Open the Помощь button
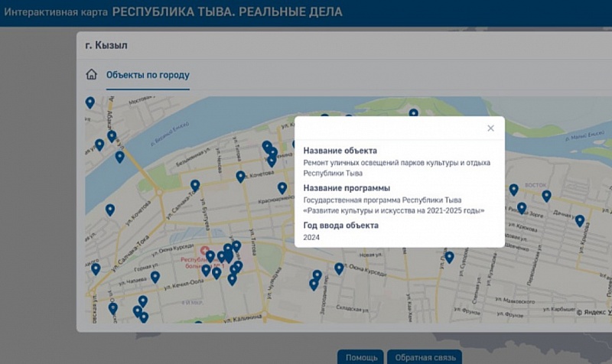This screenshot has width=612, height=364. tap(361, 357)
